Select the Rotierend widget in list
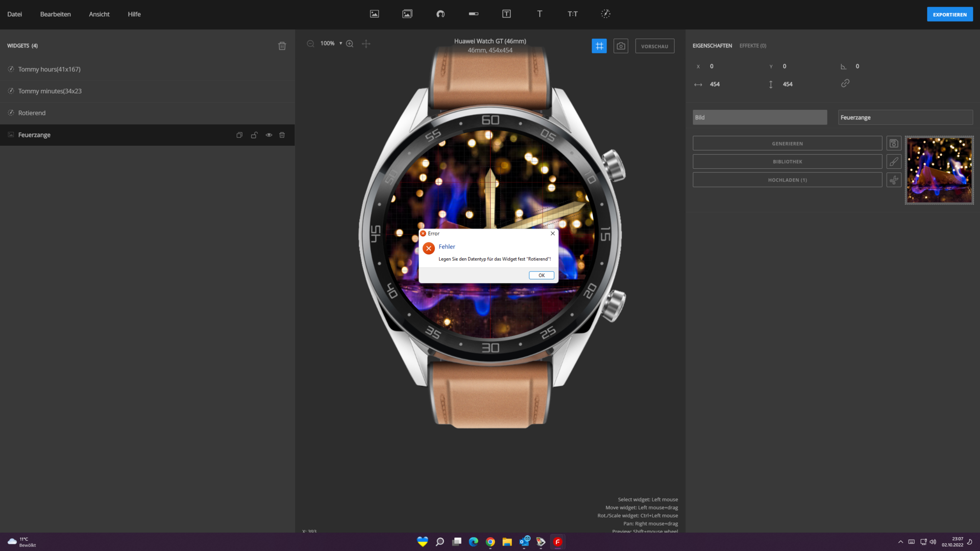This screenshot has height=551, width=980. coord(32,113)
